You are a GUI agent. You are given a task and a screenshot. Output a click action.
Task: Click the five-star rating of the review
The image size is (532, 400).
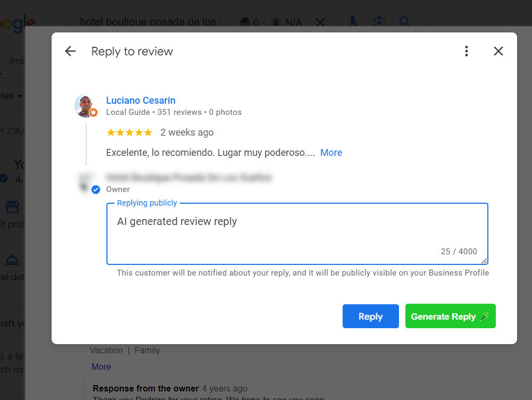coord(129,132)
